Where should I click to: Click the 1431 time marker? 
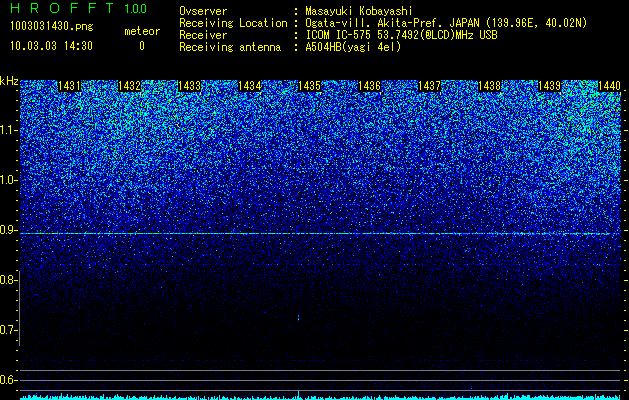(69, 86)
